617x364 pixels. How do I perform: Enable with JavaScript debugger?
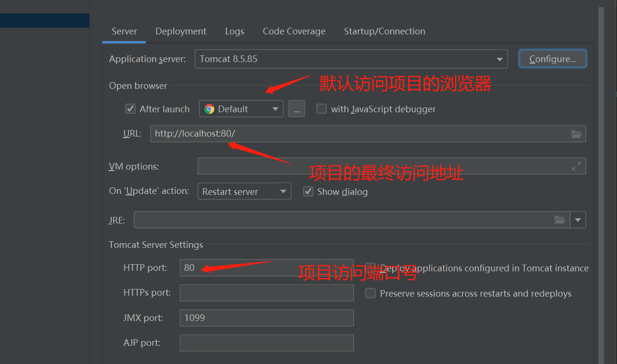[x=322, y=109]
